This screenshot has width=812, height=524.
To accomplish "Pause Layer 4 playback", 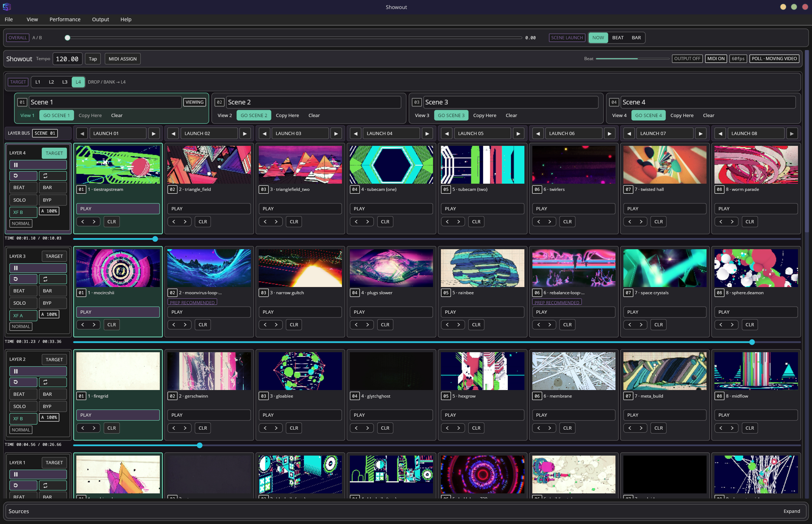I will point(38,165).
